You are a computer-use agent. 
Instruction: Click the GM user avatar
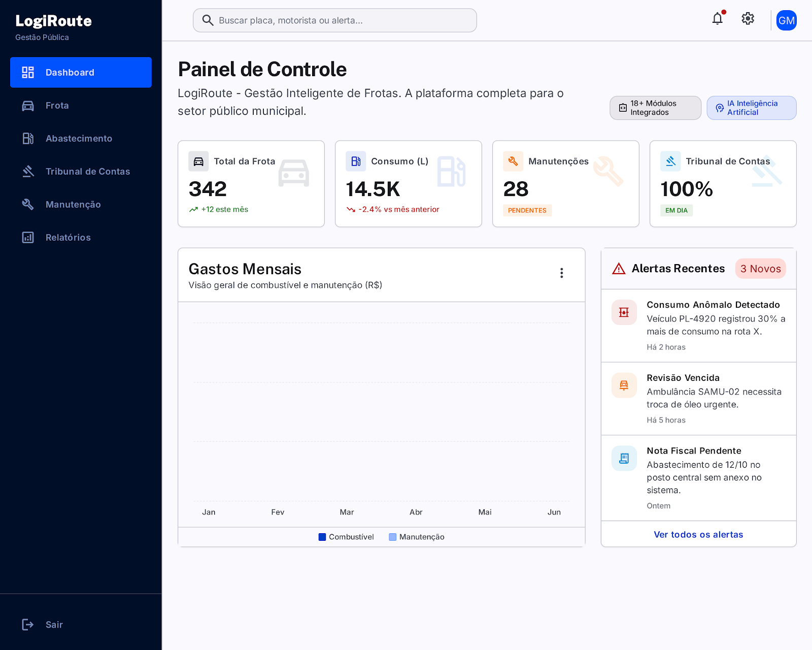[786, 20]
